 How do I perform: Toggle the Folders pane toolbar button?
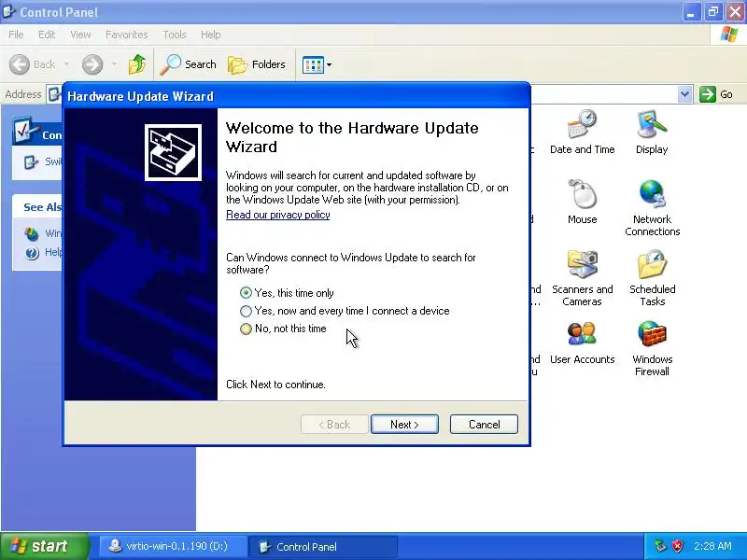click(257, 64)
